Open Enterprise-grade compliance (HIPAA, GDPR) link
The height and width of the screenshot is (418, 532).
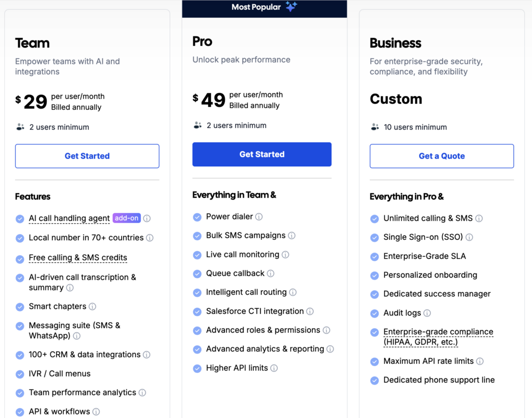(x=438, y=337)
